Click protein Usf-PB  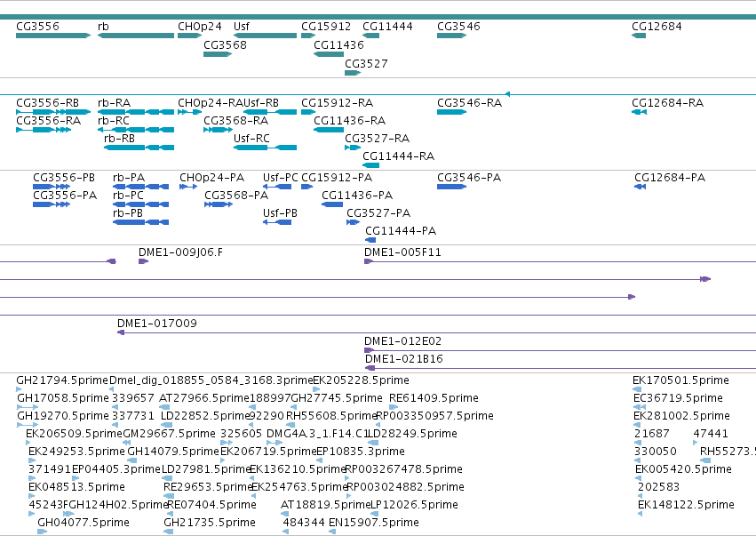pos(277,222)
